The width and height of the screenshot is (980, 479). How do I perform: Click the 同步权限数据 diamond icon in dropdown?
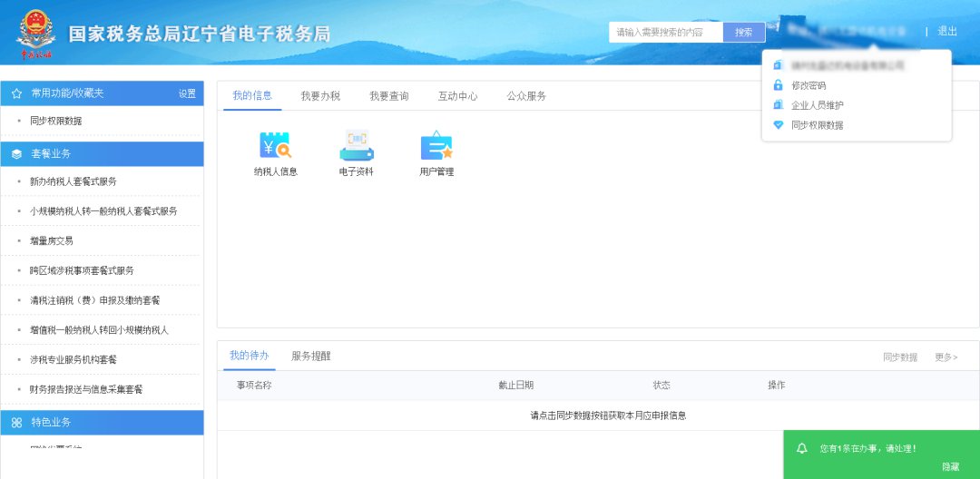(x=778, y=125)
